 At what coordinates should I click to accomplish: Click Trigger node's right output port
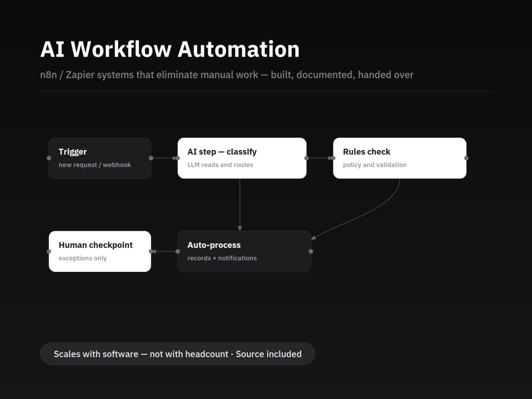tap(151, 158)
